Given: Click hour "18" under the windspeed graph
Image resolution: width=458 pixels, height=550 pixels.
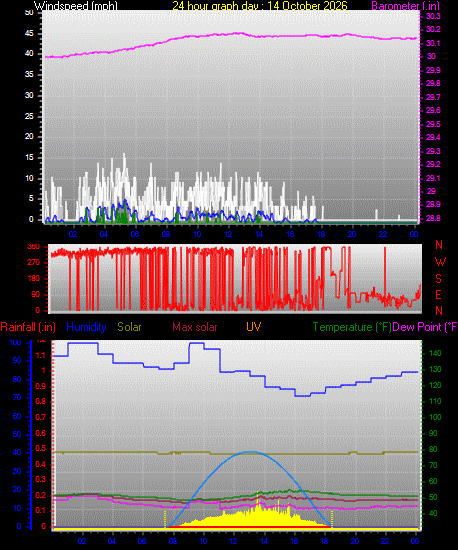Looking at the screenshot, I should [321, 234].
